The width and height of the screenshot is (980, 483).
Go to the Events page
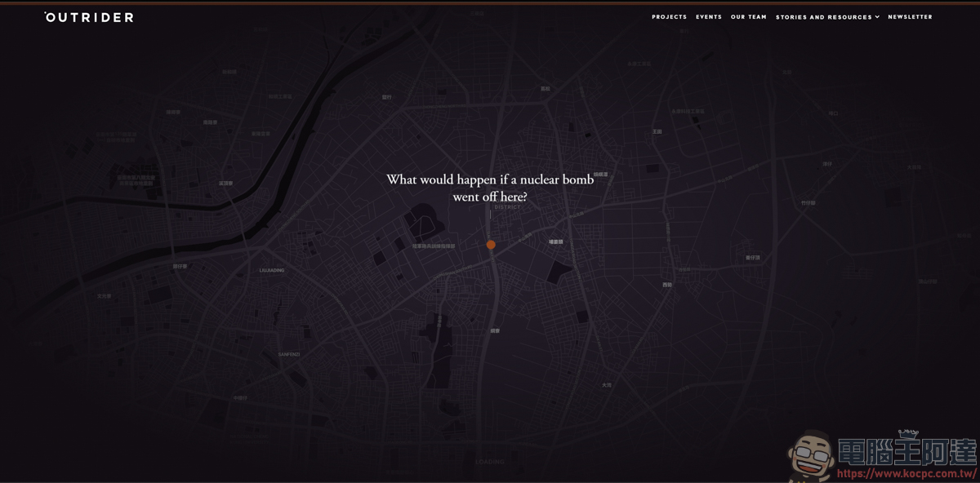point(709,17)
